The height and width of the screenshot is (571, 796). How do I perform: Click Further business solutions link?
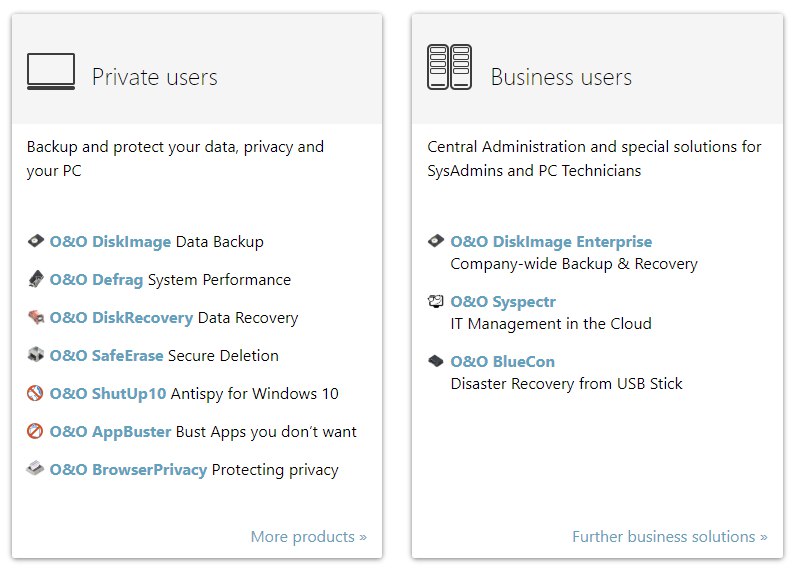[670, 536]
